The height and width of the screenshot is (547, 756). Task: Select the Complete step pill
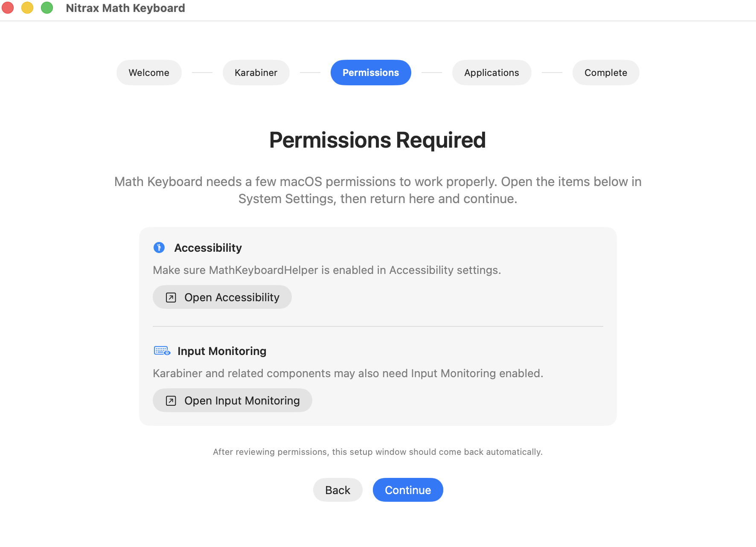coord(605,73)
